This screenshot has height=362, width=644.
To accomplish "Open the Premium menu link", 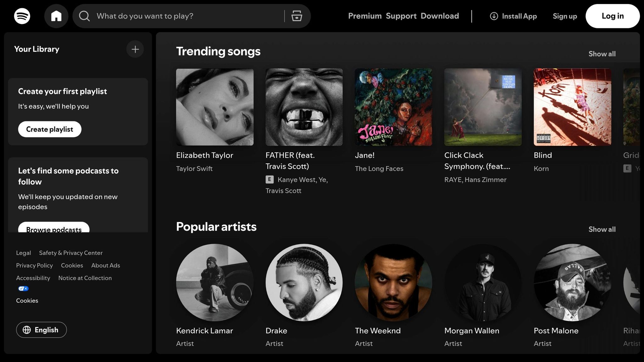I will pos(365,16).
